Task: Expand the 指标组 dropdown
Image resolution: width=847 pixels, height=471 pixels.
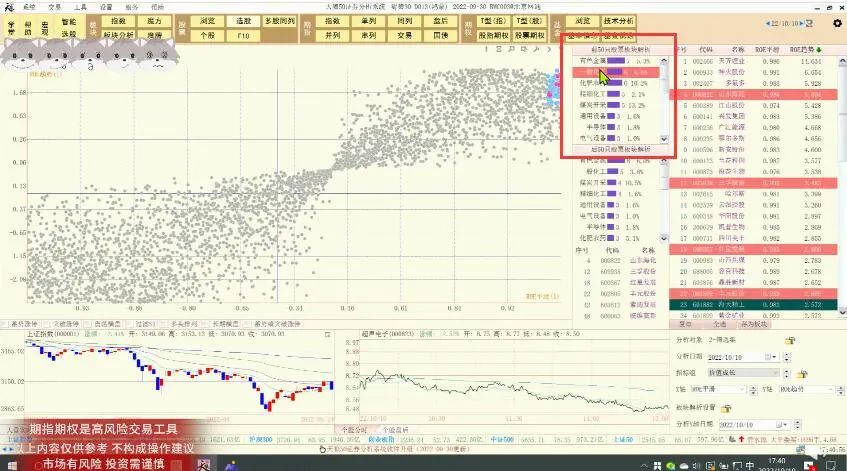Action: coord(776,373)
